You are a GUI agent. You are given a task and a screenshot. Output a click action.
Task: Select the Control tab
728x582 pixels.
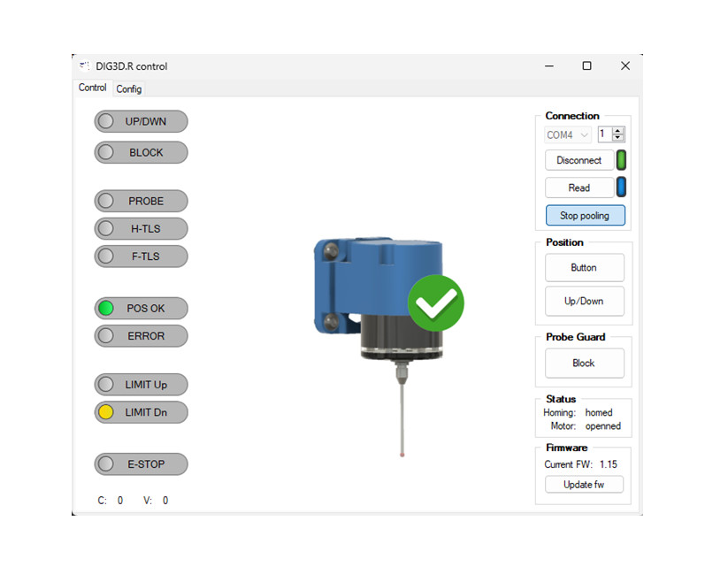pos(92,88)
